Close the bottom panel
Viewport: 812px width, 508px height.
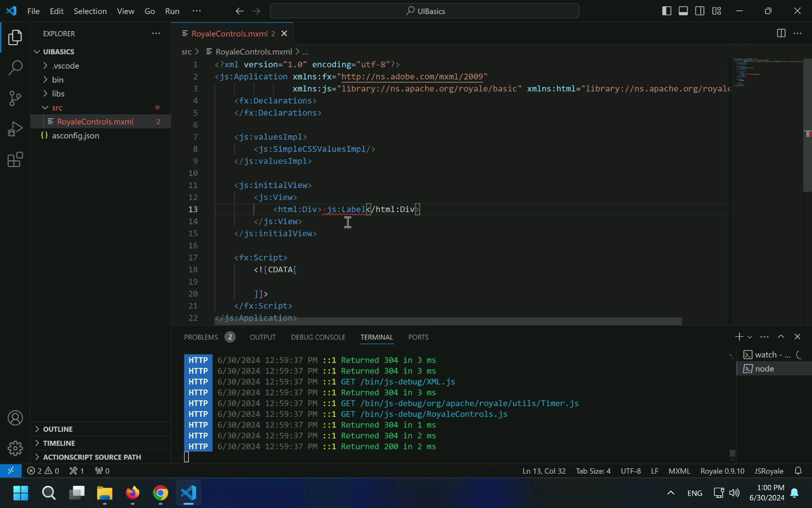797,337
